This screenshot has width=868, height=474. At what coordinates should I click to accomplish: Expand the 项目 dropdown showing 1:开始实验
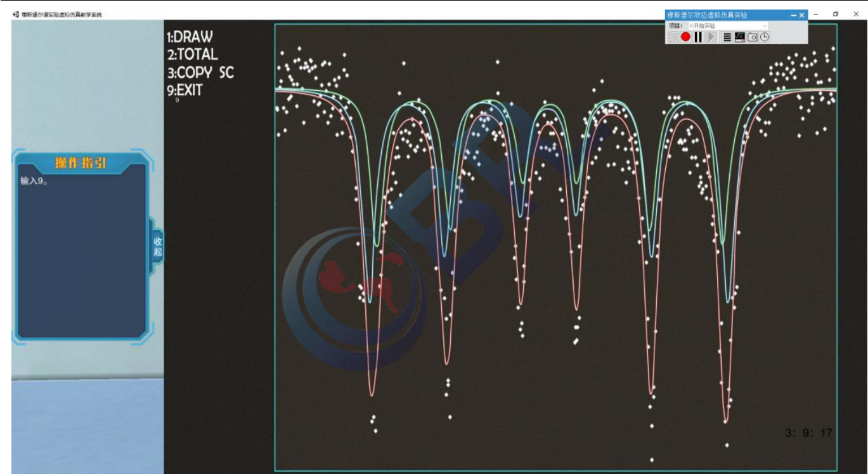pos(728,25)
